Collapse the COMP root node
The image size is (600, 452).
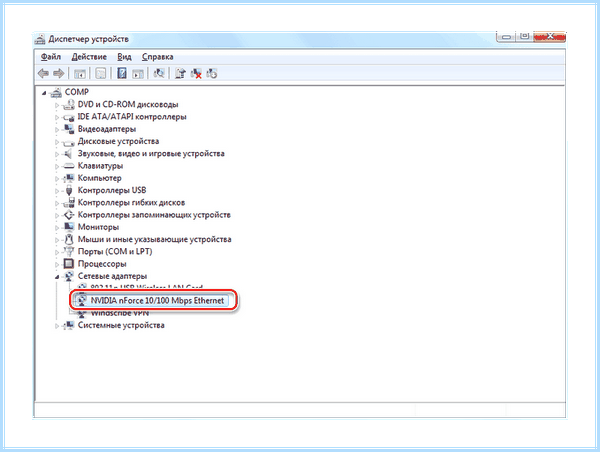[x=44, y=93]
